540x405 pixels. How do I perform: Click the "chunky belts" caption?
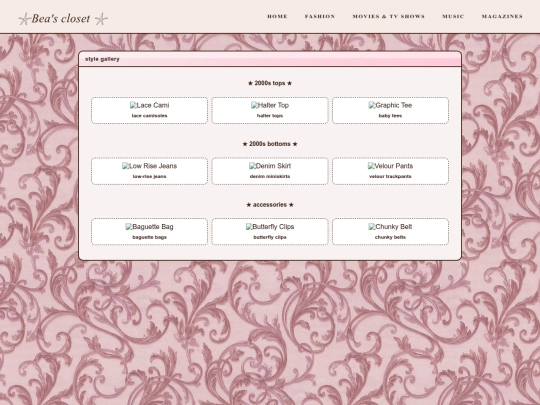click(x=390, y=237)
